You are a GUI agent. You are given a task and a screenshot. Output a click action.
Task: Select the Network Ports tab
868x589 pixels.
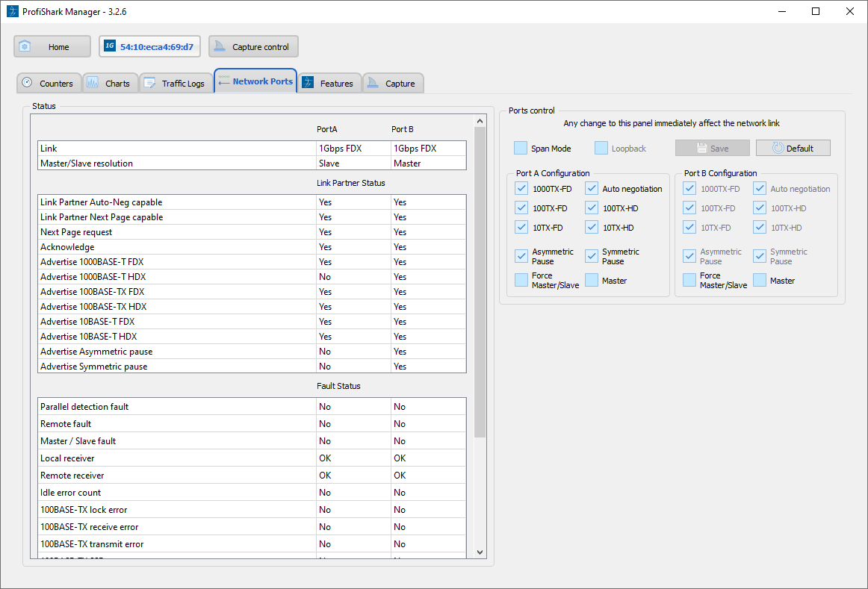click(x=255, y=81)
